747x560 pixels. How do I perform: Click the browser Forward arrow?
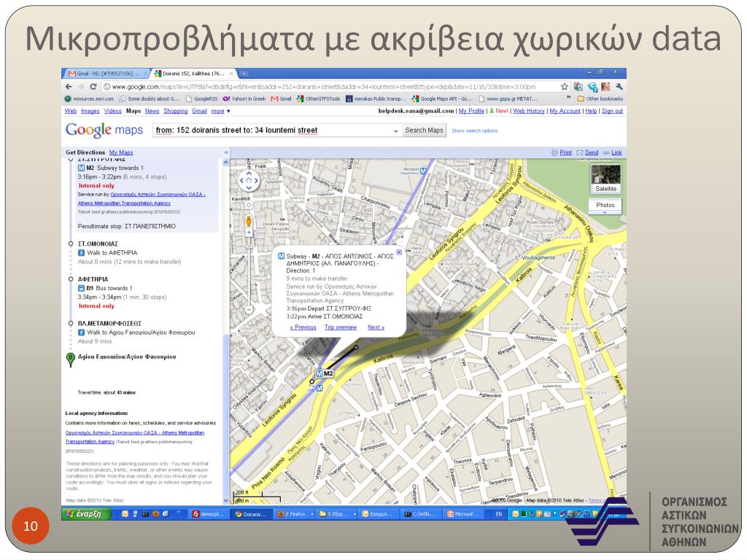point(80,87)
